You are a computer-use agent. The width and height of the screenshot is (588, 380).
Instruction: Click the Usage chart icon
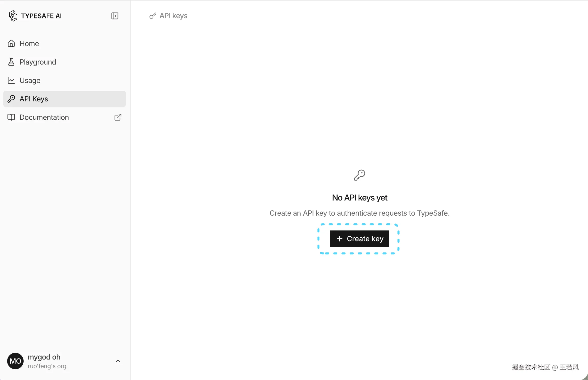tap(11, 80)
